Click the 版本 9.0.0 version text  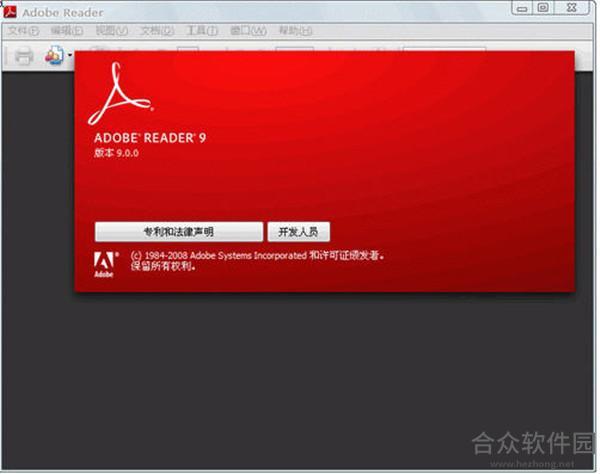pyautogui.click(x=116, y=153)
